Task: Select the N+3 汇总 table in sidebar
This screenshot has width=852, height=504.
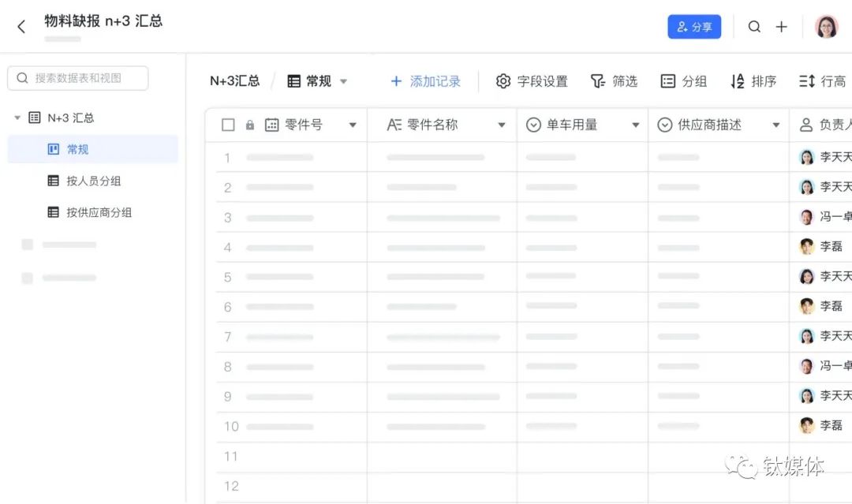Action: coord(71,118)
